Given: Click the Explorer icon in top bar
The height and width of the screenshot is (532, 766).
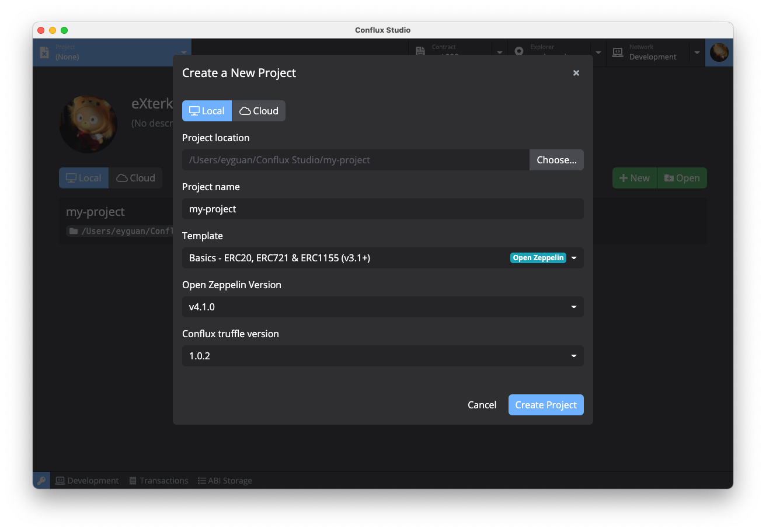Looking at the screenshot, I should point(519,51).
